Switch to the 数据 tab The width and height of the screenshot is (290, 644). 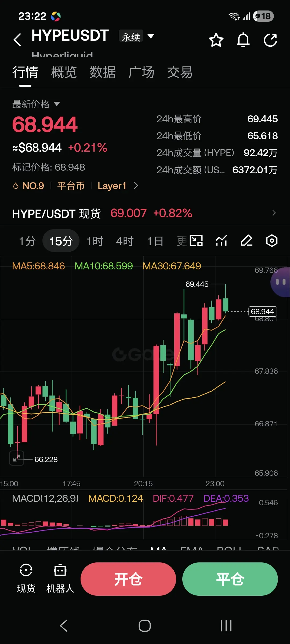tap(103, 72)
